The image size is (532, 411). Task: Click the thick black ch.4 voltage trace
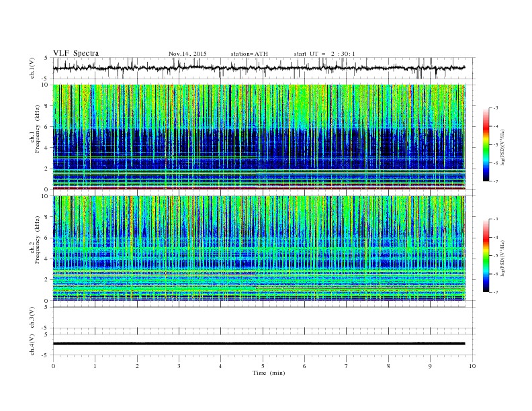[x=259, y=344]
